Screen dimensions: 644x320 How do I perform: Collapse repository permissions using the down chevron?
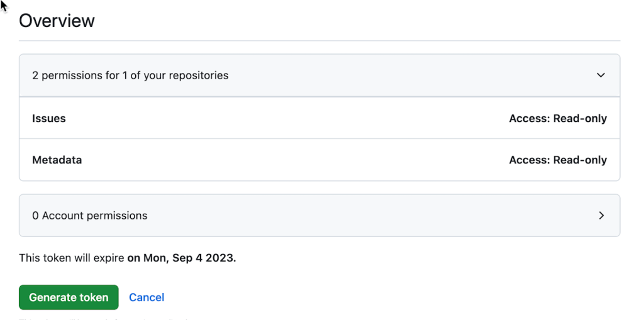point(601,75)
